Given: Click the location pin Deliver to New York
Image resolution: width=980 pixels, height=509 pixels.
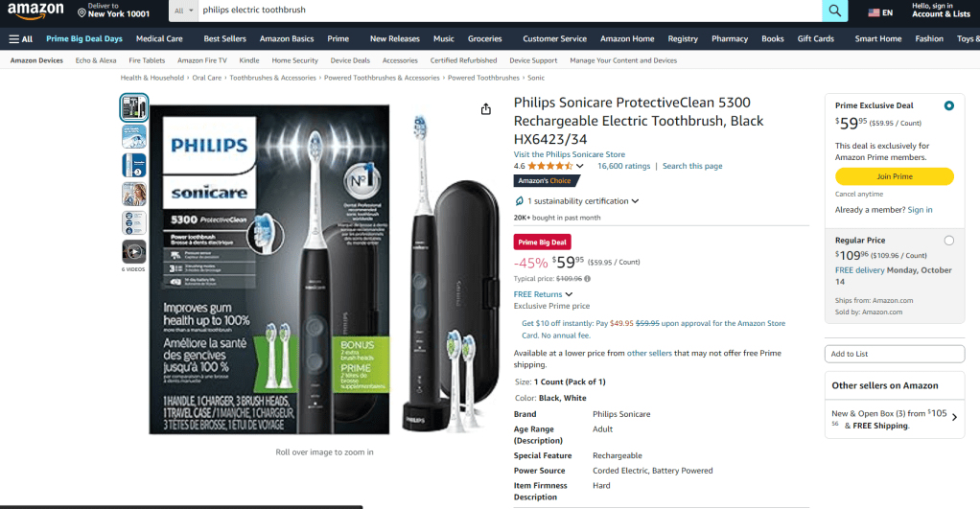Looking at the screenshot, I should point(113,10).
